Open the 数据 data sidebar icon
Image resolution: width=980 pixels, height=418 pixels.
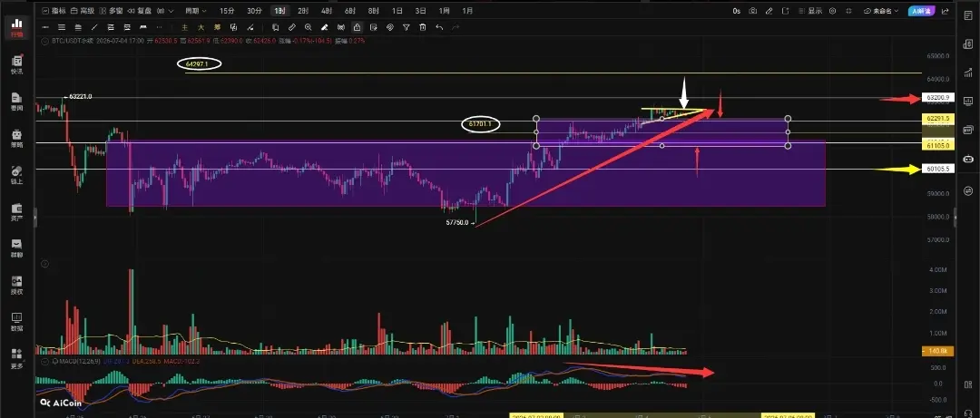click(17, 322)
